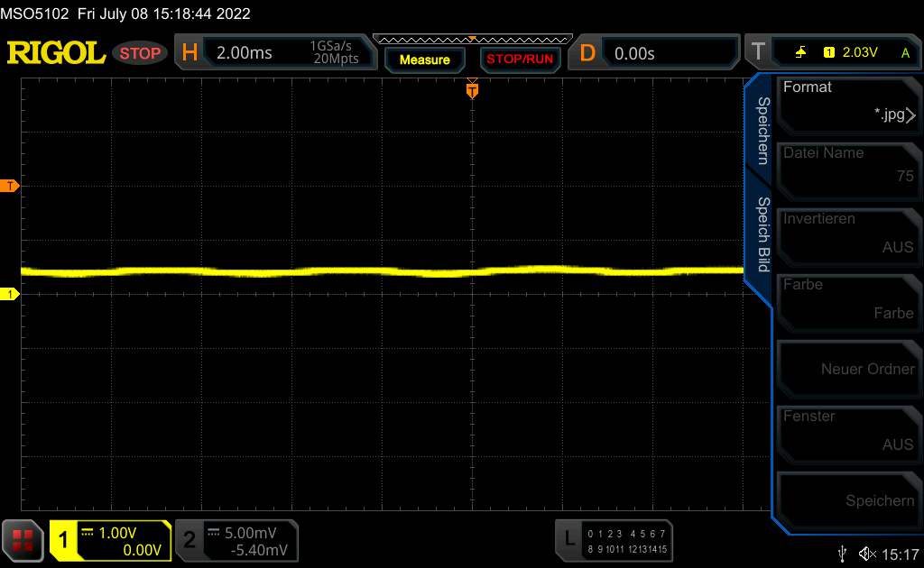Switch to the Speichern side tab

pyautogui.click(x=762, y=129)
